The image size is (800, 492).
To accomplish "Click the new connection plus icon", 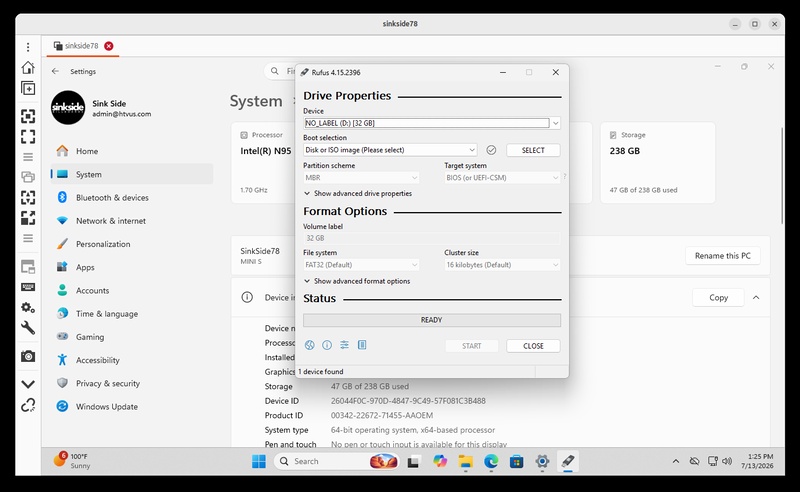I will (x=28, y=88).
